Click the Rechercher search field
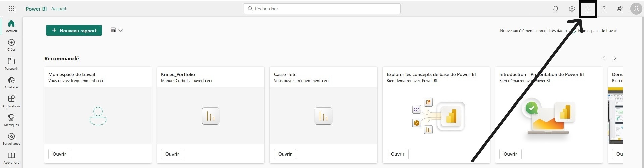This screenshot has height=168, width=644. pos(322,9)
